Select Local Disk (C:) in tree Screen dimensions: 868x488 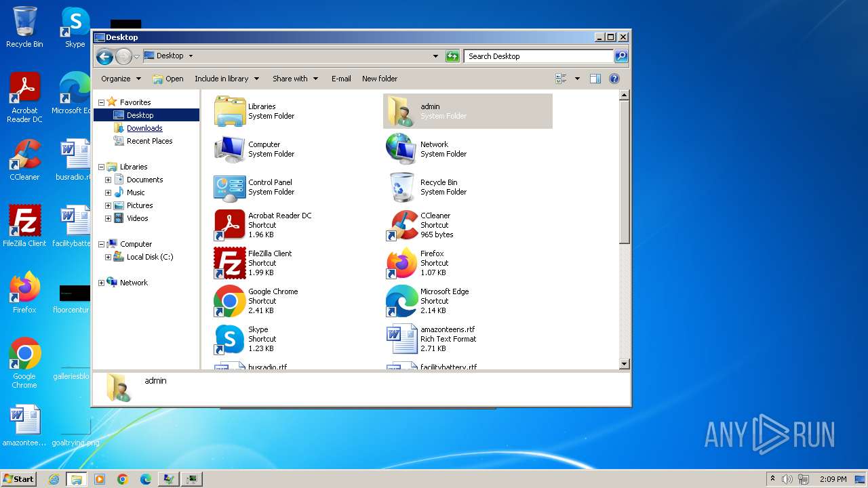[x=149, y=257]
